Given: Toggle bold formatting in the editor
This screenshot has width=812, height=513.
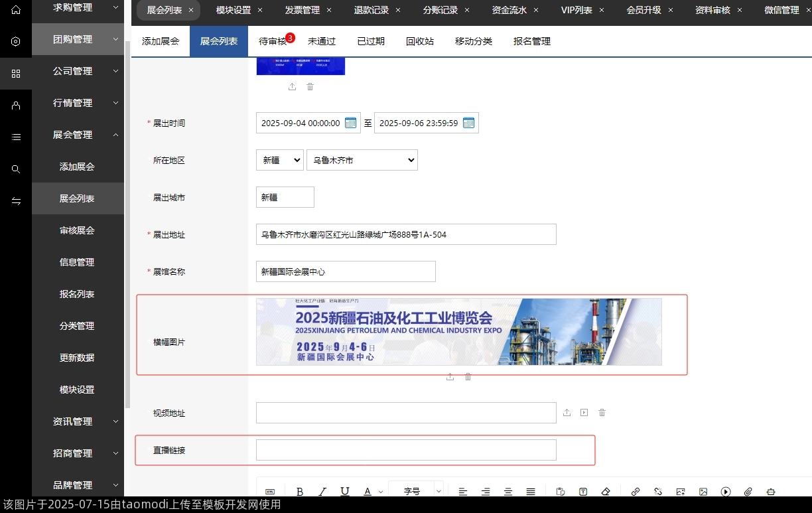Looking at the screenshot, I should (300, 492).
